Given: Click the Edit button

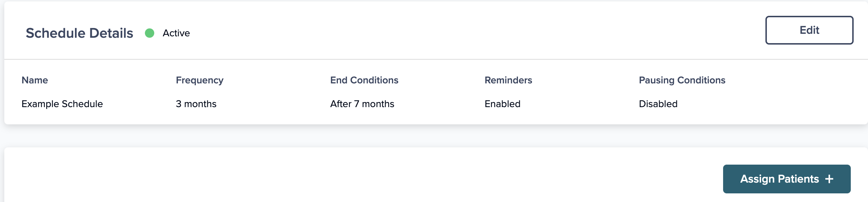Looking at the screenshot, I should (x=809, y=30).
